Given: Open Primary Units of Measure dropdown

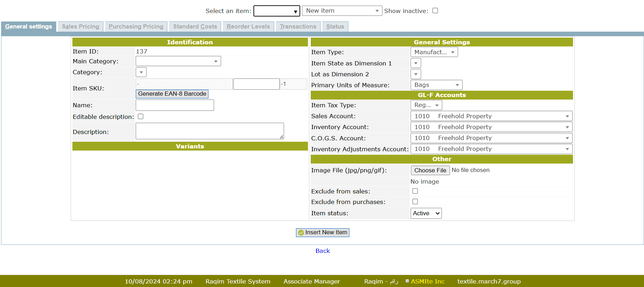Looking at the screenshot, I should click(436, 85).
